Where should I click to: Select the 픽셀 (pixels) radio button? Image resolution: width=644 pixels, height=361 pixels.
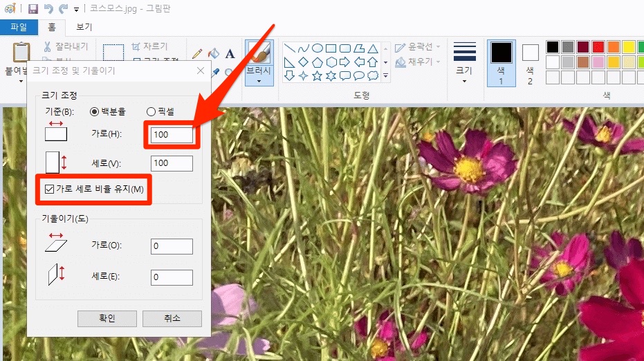pos(151,112)
